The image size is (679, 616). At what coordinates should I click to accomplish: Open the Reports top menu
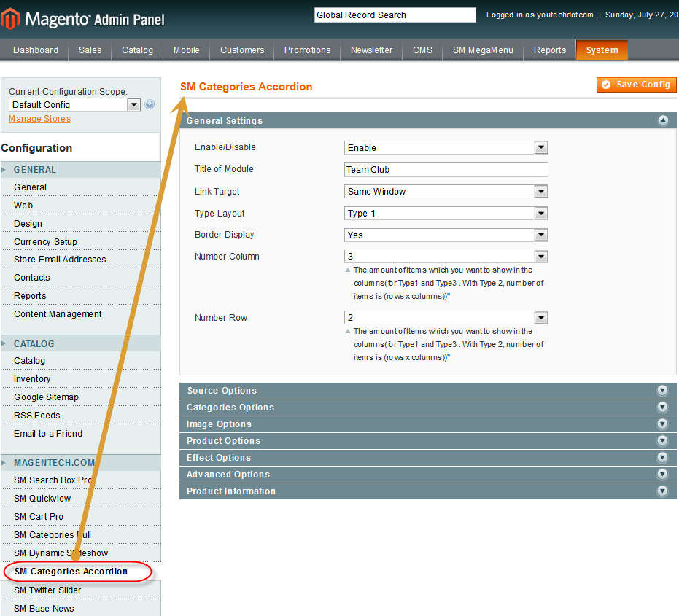point(550,50)
